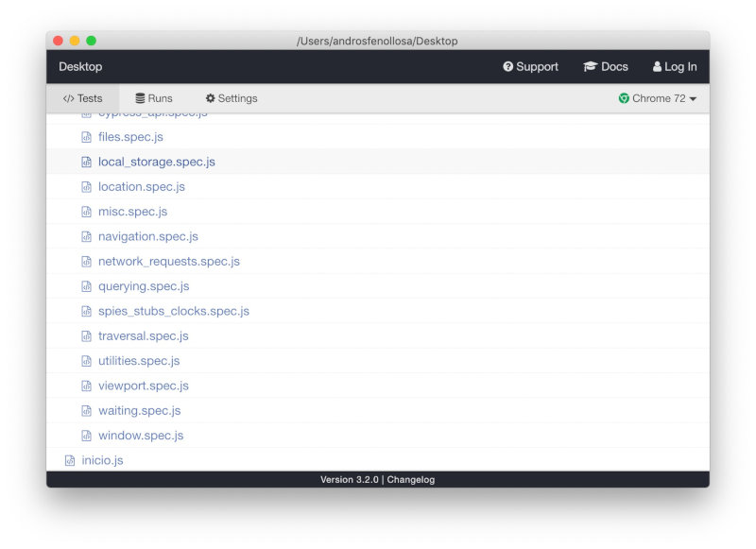The width and height of the screenshot is (756, 549).
Task: Open the Chrome 72 browser dropdown
Action: click(658, 98)
